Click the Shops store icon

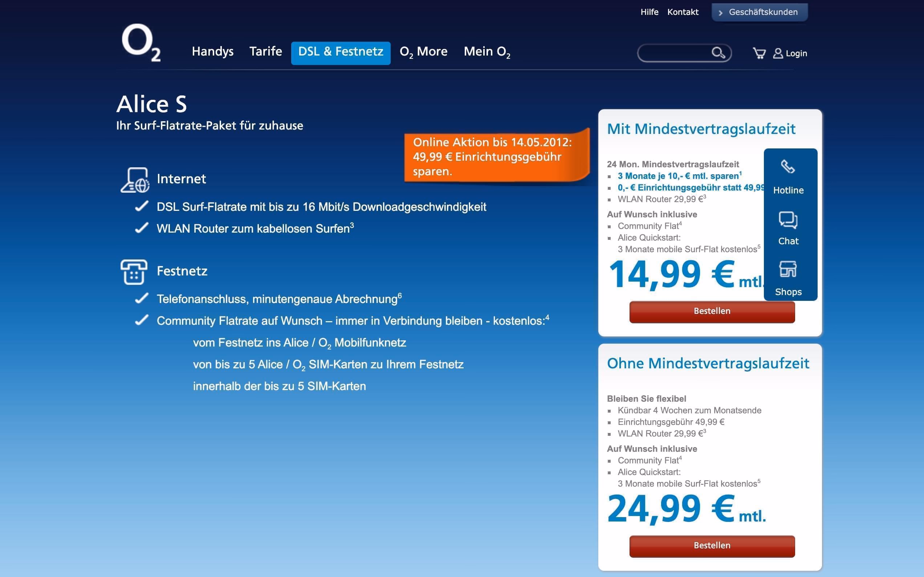point(788,269)
